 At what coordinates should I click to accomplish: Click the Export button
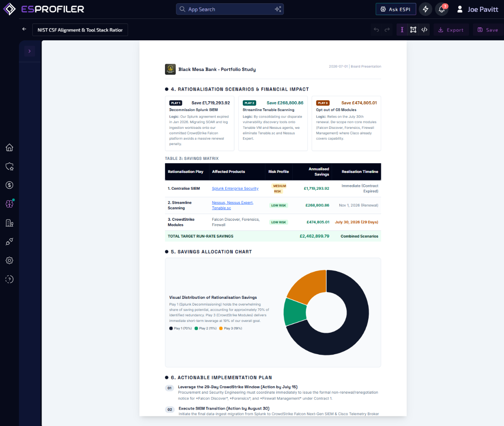click(451, 30)
